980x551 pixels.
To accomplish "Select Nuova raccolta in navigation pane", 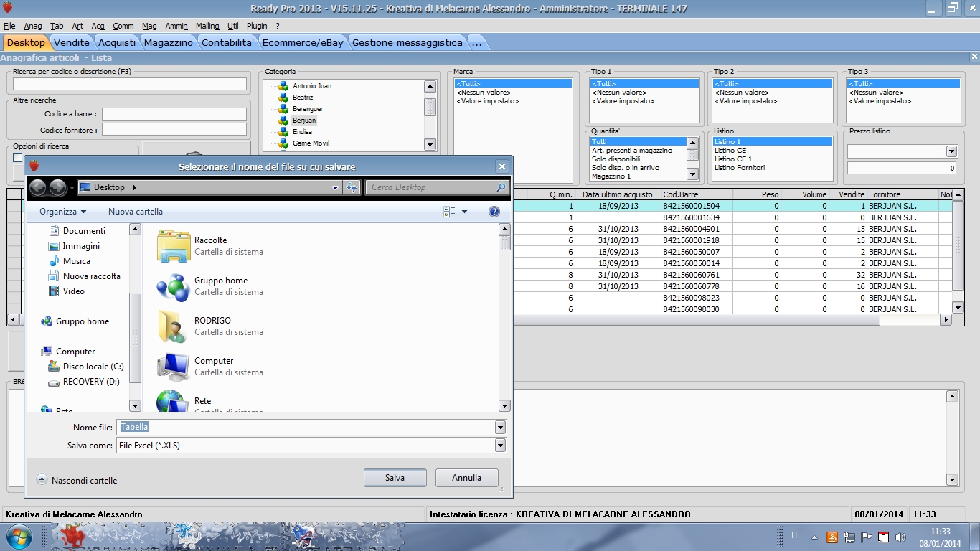I will point(91,276).
